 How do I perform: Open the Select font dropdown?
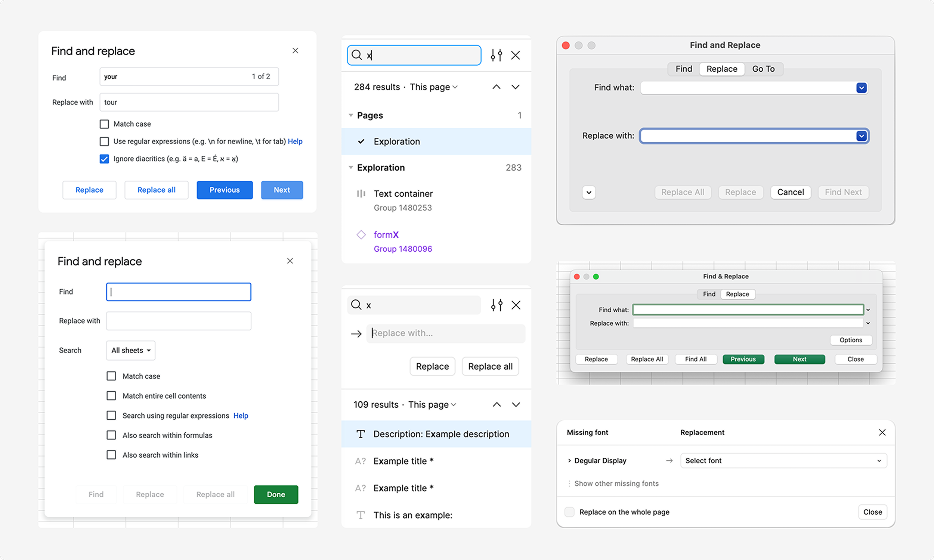(783, 461)
